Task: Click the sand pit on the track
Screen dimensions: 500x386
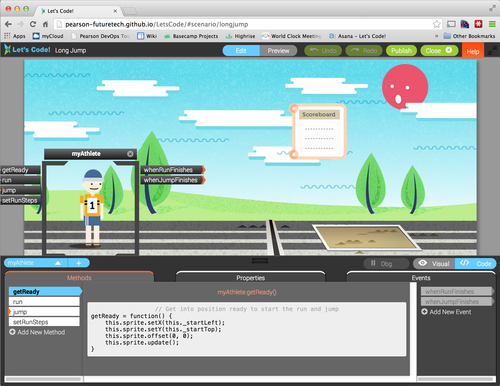Action: pos(367,238)
